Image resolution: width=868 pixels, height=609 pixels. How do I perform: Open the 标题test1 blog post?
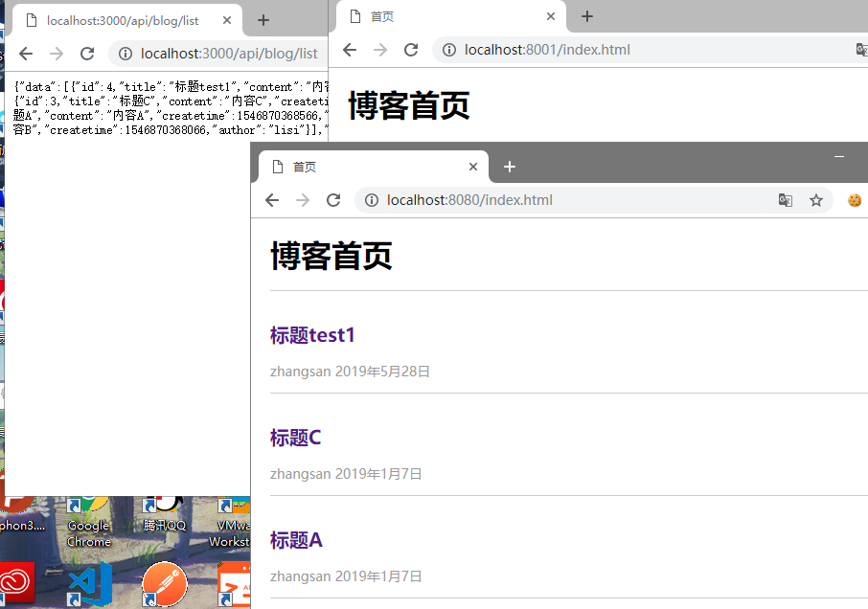(312, 335)
